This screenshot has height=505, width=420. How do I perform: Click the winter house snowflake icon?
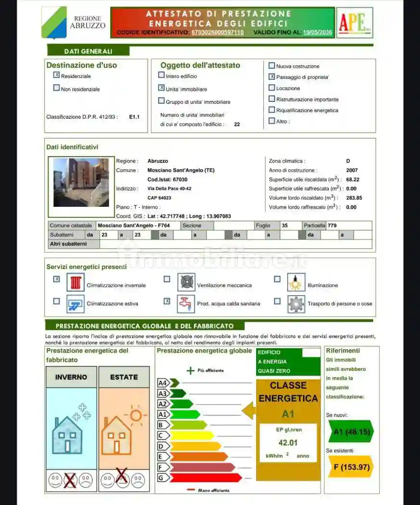[x=72, y=429]
